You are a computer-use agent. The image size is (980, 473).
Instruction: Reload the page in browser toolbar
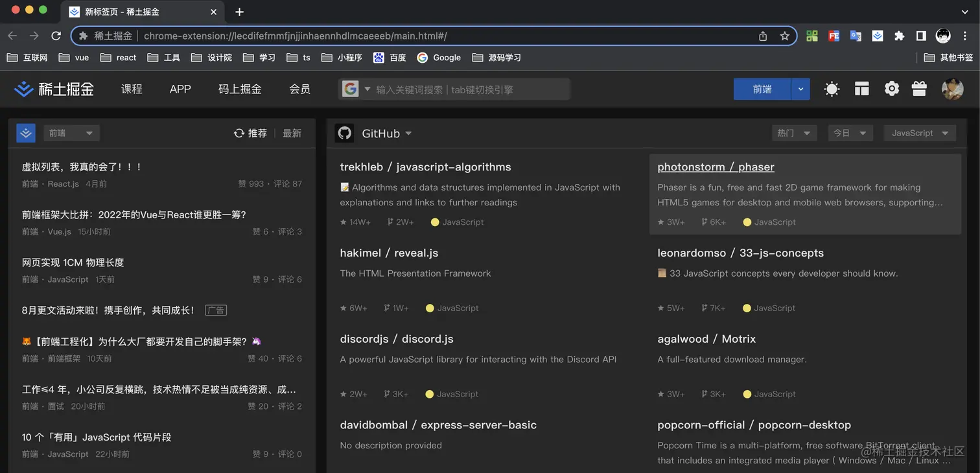click(x=56, y=36)
